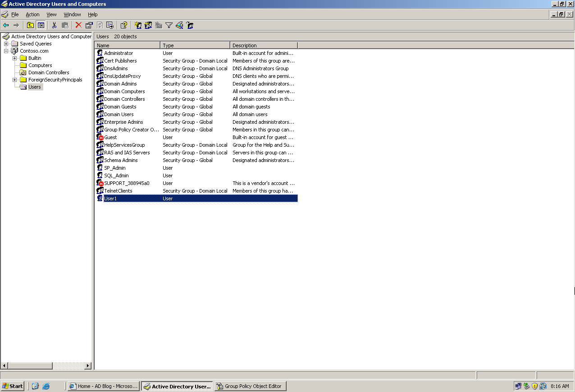Click the Administrator user icon
This screenshot has height=392, width=575.
coord(100,53)
